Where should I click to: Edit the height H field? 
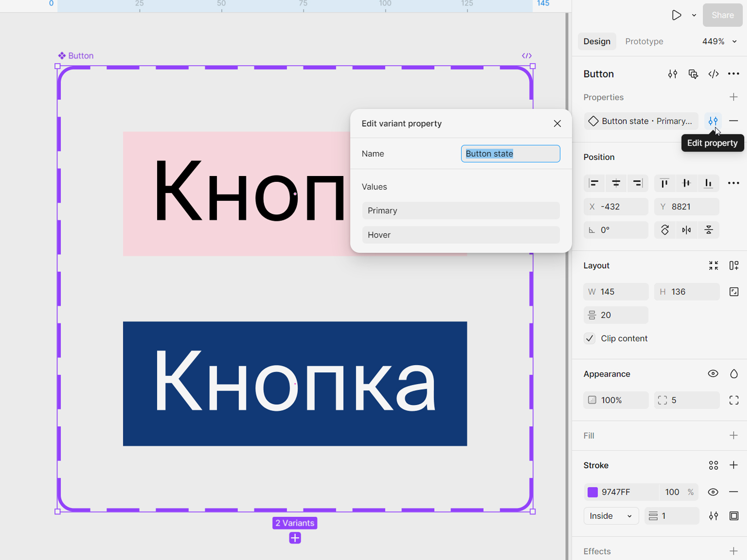[x=687, y=292]
